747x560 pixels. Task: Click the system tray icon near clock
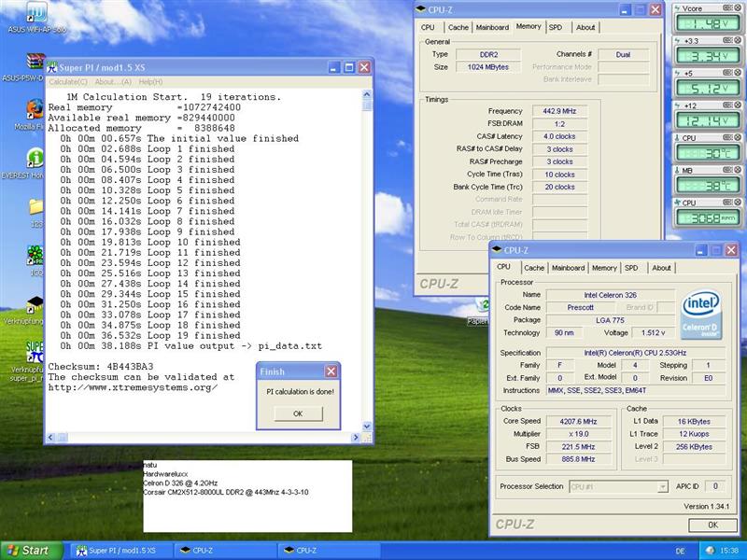pos(711,551)
